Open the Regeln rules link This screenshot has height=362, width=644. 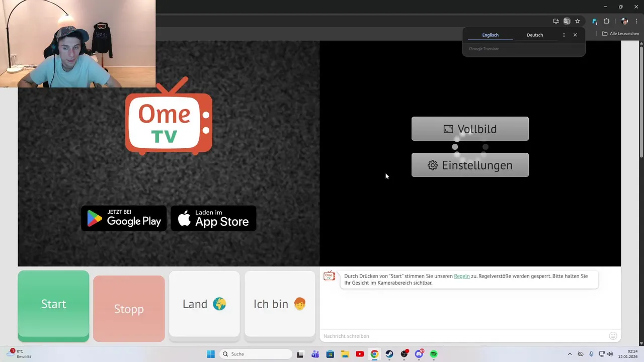click(x=462, y=276)
